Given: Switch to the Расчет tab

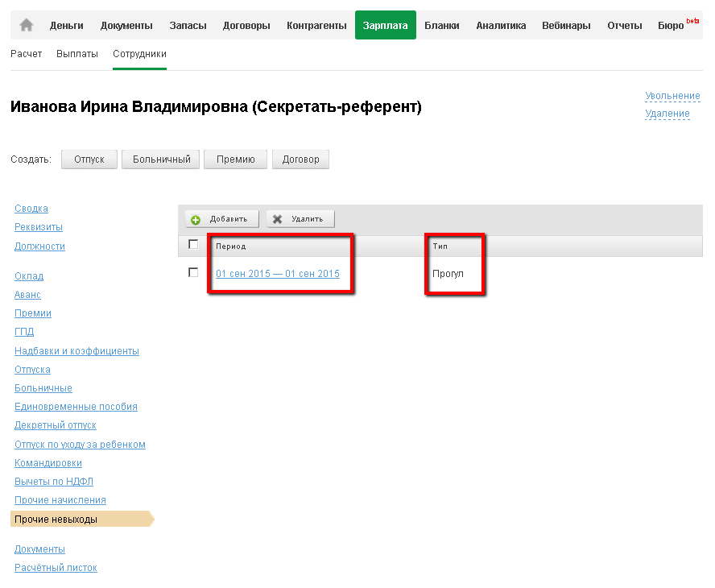Looking at the screenshot, I should tap(26, 54).
